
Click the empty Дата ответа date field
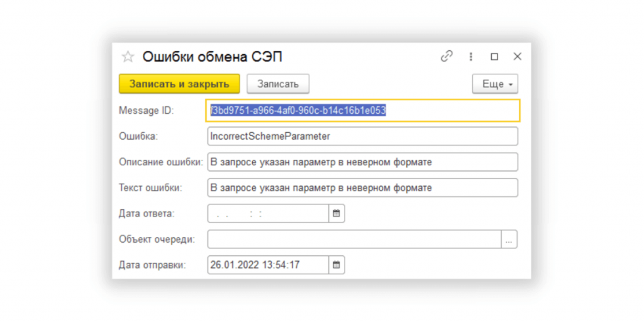click(268, 214)
